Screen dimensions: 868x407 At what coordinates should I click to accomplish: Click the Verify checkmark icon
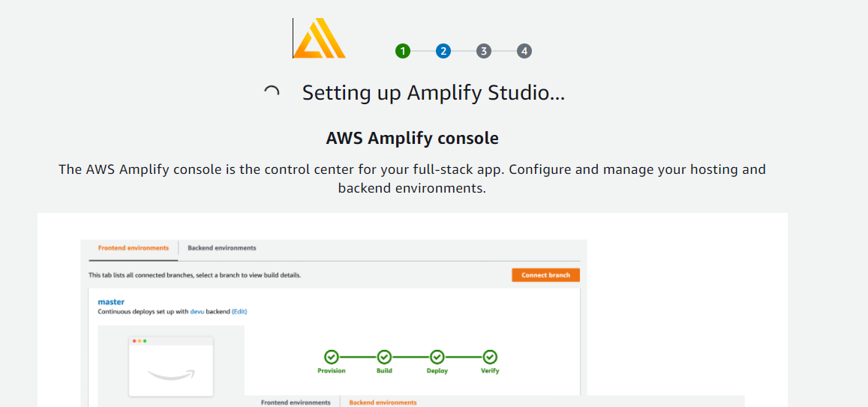490,357
